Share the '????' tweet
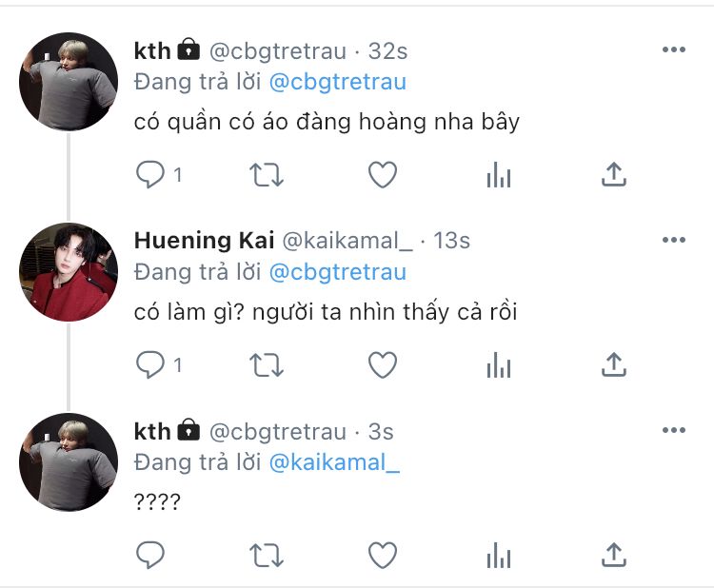Screen dimensions: 714x588 [x=614, y=554]
